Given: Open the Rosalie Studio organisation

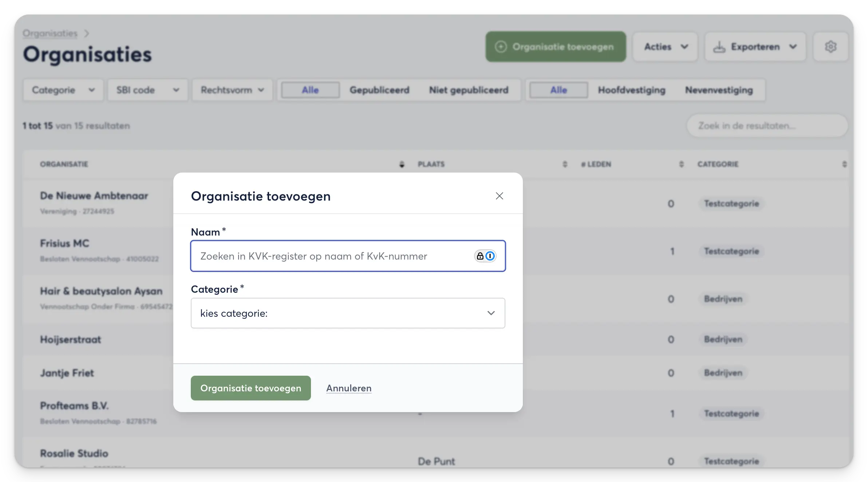Looking at the screenshot, I should point(74,453).
